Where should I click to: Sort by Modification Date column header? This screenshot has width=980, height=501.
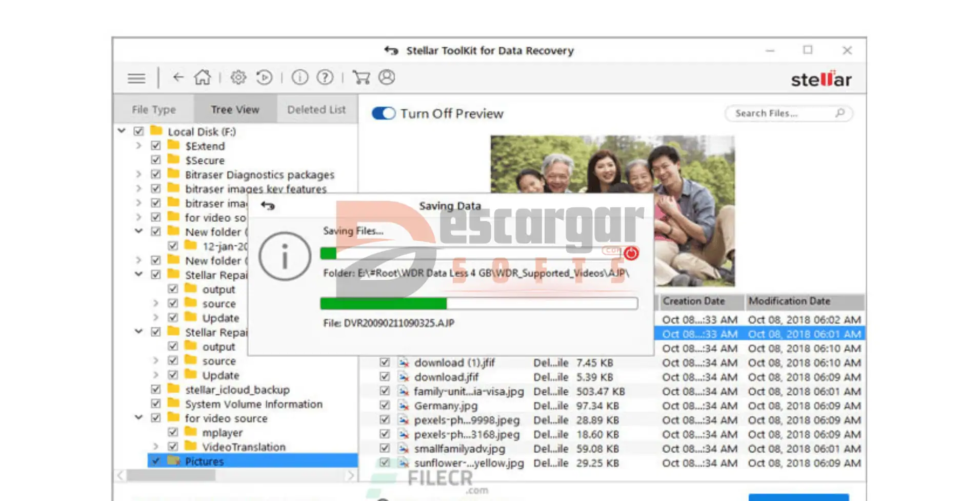click(x=805, y=301)
